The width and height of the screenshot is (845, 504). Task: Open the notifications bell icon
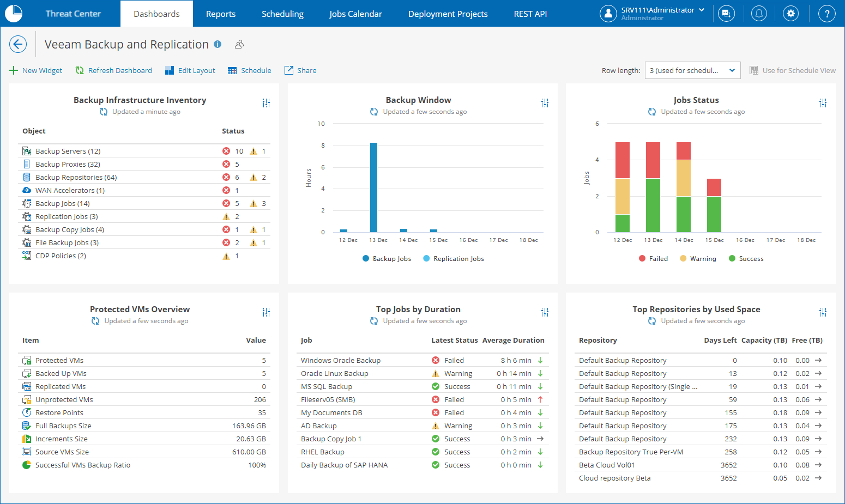759,14
